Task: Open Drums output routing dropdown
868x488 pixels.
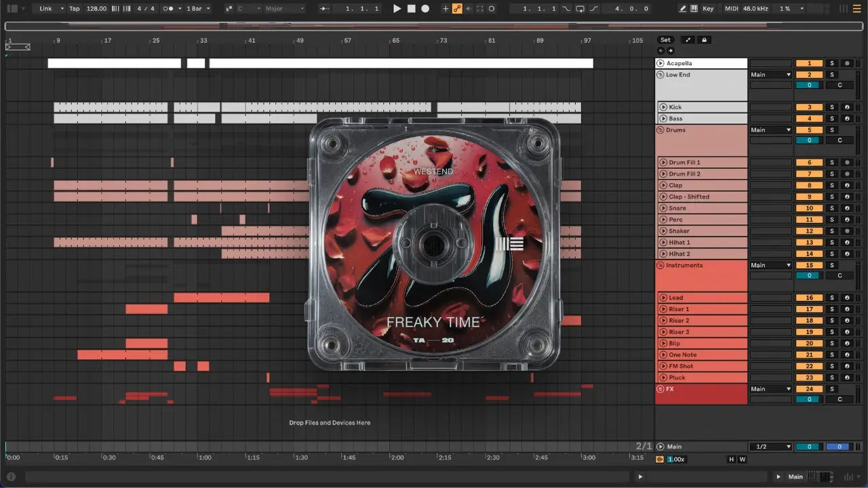Action: pyautogui.click(x=770, y=130)
